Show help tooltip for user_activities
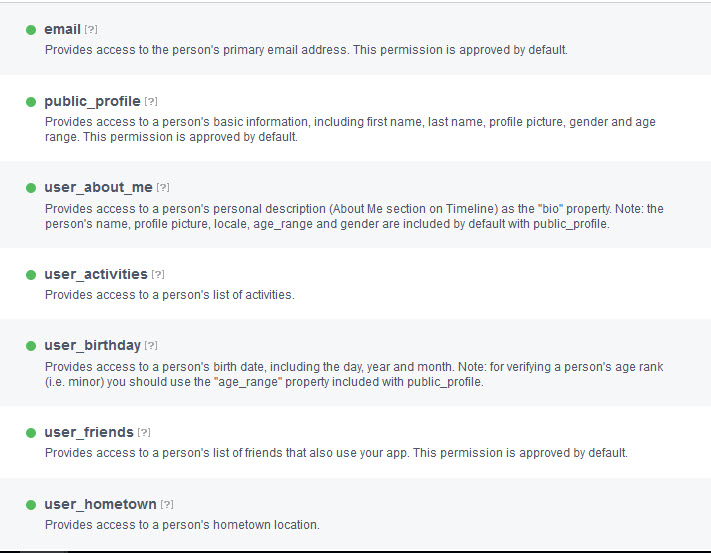The width and height of the screenshot is (711, 553). (158, 275)
